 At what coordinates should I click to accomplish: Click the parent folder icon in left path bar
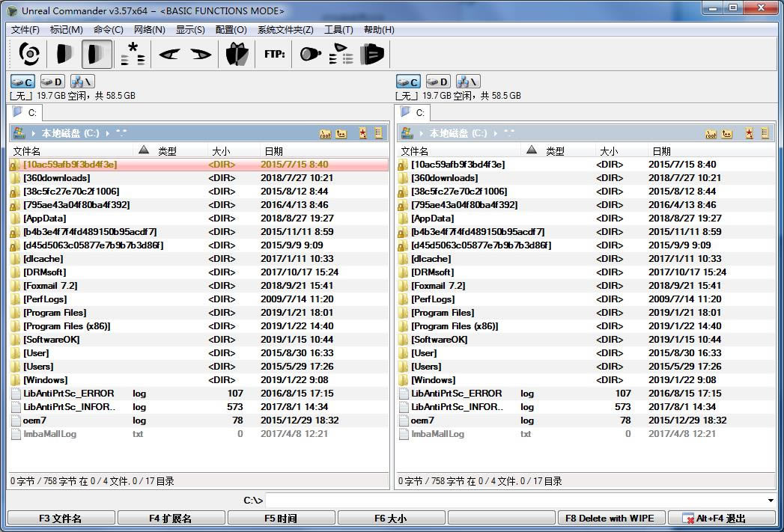[x=341, y=133]
